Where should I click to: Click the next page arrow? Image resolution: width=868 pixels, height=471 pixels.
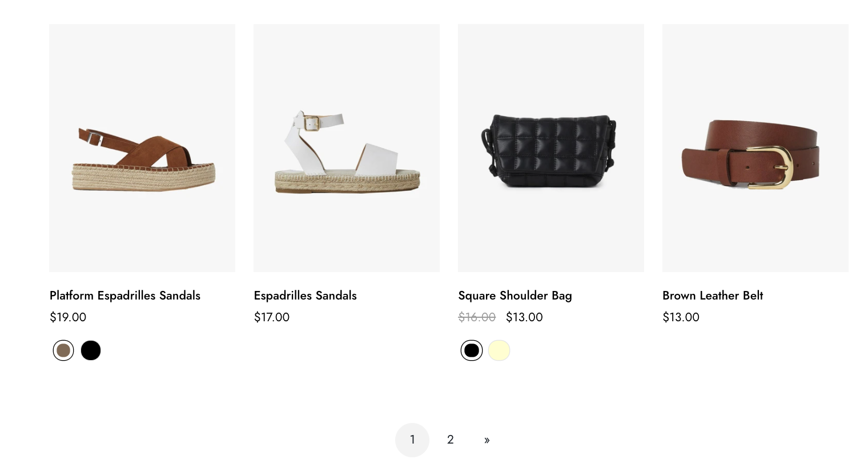(x=487, y=440)
